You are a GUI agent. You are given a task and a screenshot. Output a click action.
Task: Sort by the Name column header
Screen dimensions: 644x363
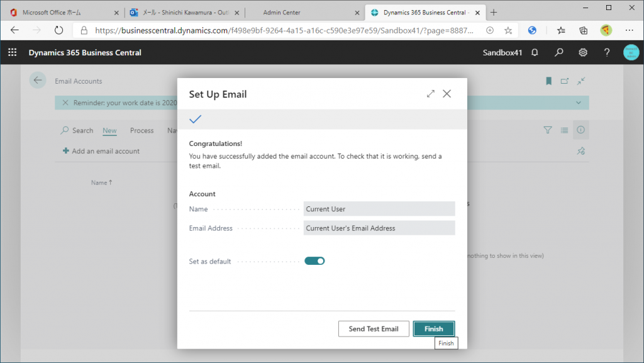pos(101,182)
